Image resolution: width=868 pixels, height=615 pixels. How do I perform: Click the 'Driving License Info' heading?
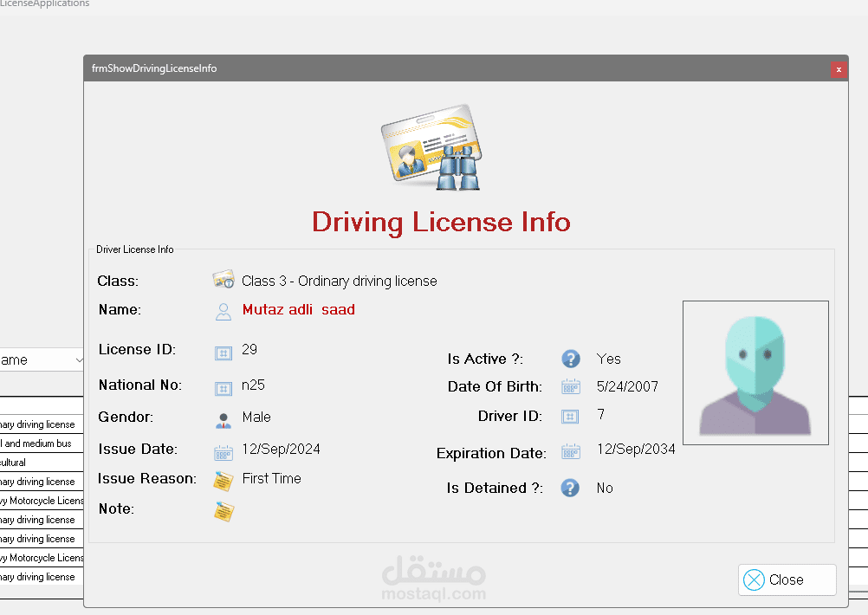pyautogui.click(x=441, y=222)
